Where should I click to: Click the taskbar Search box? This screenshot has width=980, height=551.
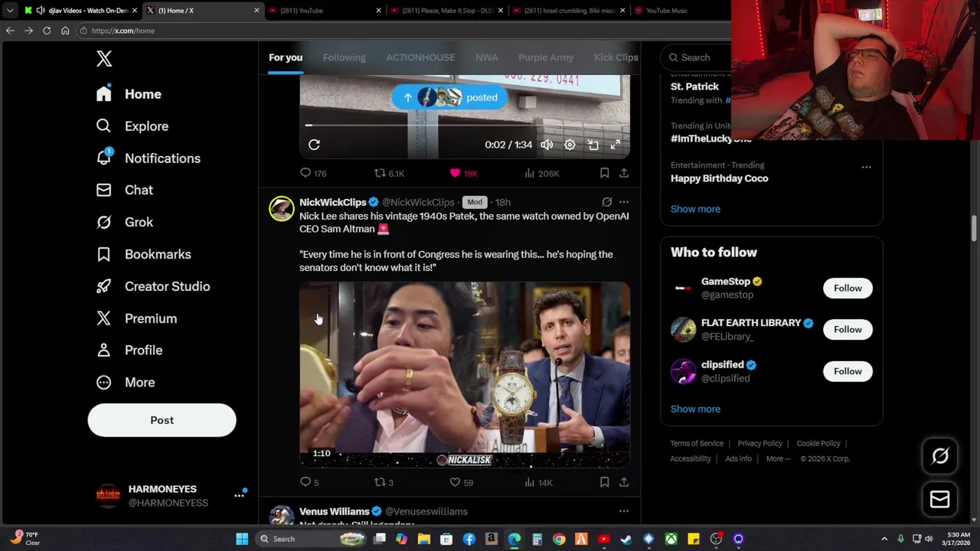click(312, 539)
